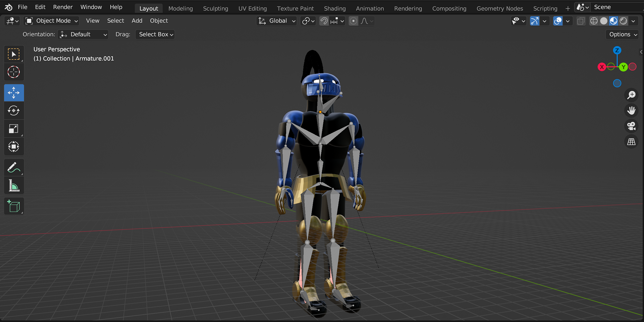Switch to UV Editing workspace tab
This screenshot has height=322, width=644.
pyautogui.click(x=253, y=8)
